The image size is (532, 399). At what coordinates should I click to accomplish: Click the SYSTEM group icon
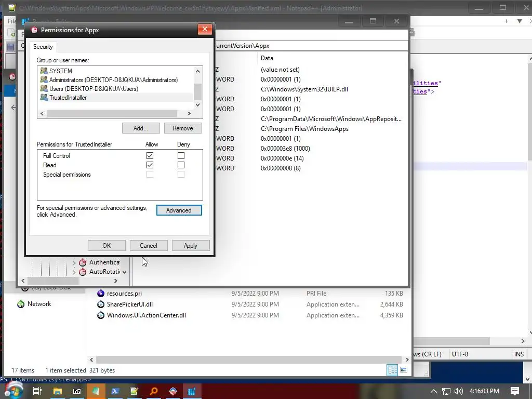coord(44,71)
